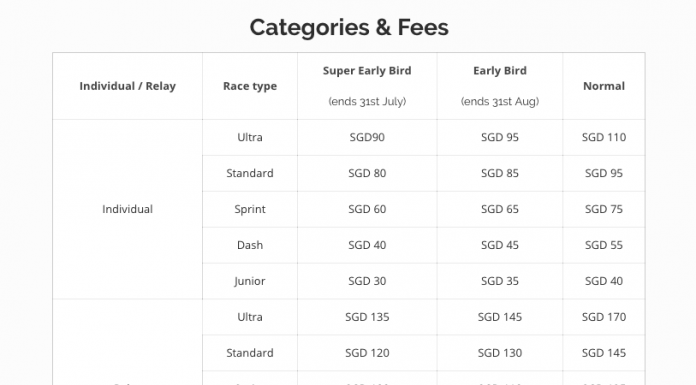Select the SGD 170 relay Ultra normal price
Image resolution: width=696 pixels, height=385 pixels.
point(604,317)
